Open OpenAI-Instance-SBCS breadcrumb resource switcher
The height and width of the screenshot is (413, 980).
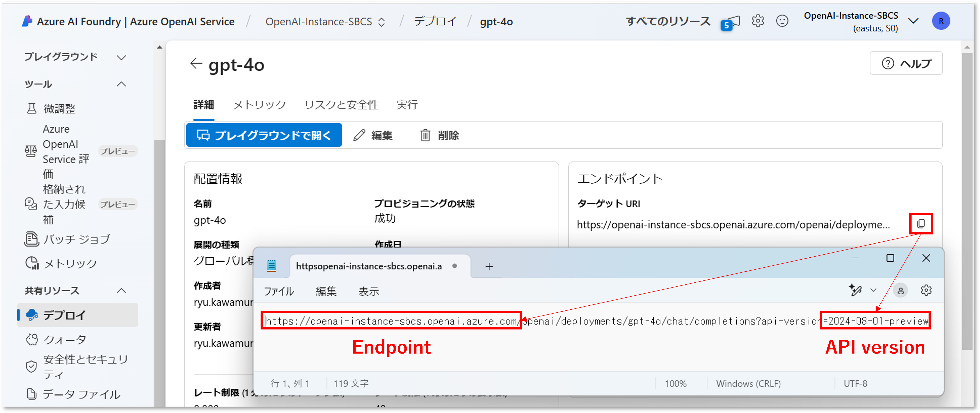[325, 22]
